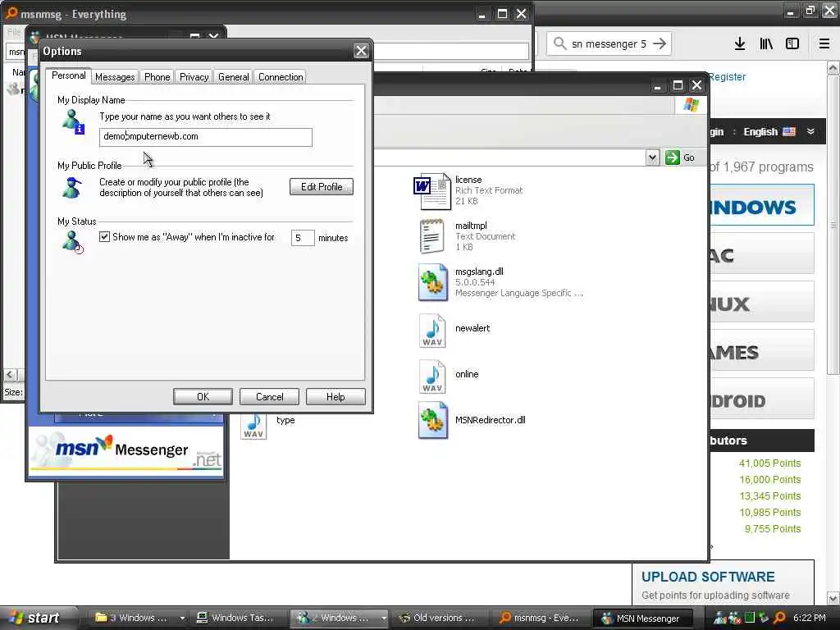The image size is (840, 630).
Task: Cancel the Options dialog
Action: [x=269, y=396]
